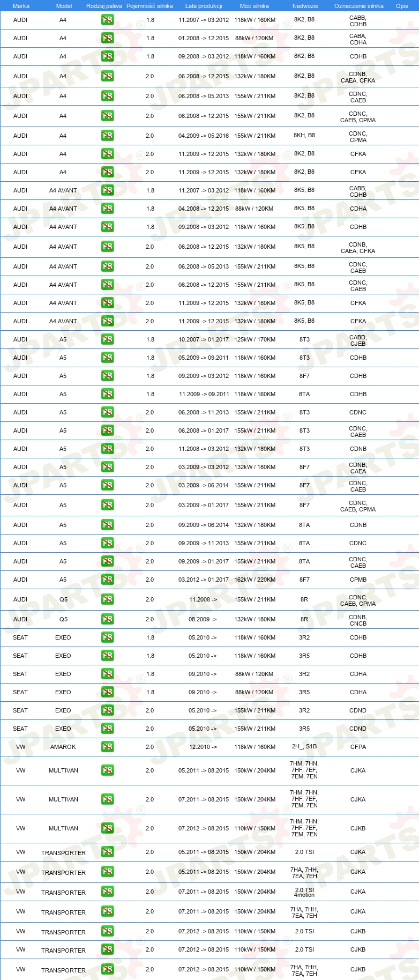
Task: Click petrol icon in Audi A5 170KM row
Action: 108,339
